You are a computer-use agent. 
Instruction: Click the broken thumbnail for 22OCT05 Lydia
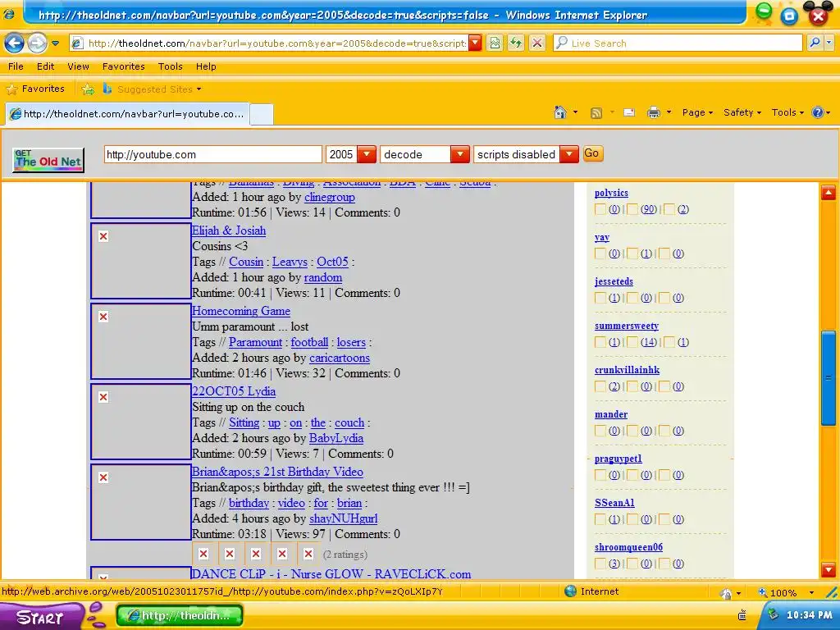tap(141, 421)
